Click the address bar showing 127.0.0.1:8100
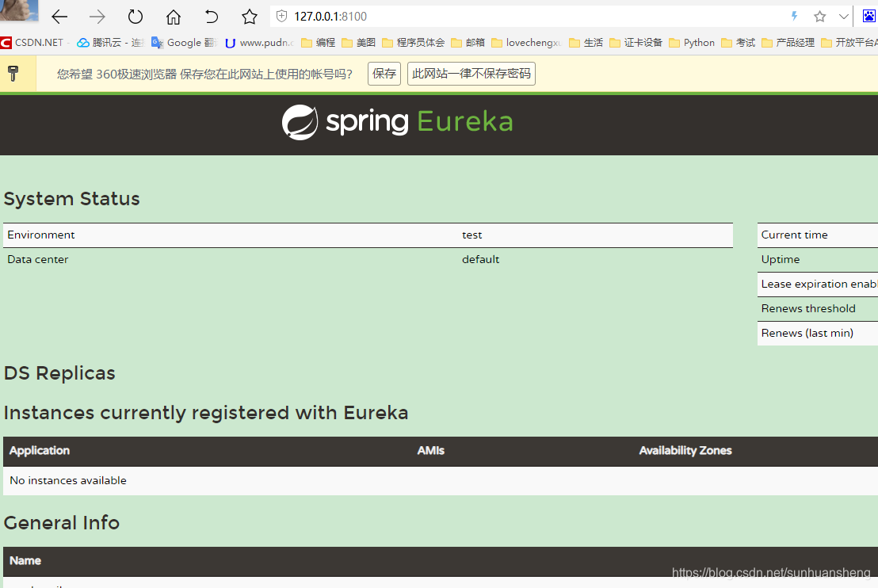The width and height of the screenshot is (878, 588). [x=357, y=15]
